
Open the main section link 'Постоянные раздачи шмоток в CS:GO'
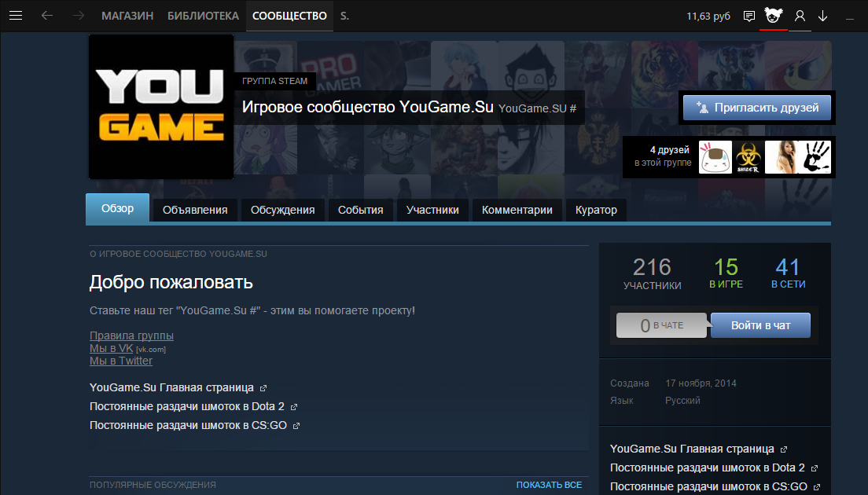[x=188, y=425]
